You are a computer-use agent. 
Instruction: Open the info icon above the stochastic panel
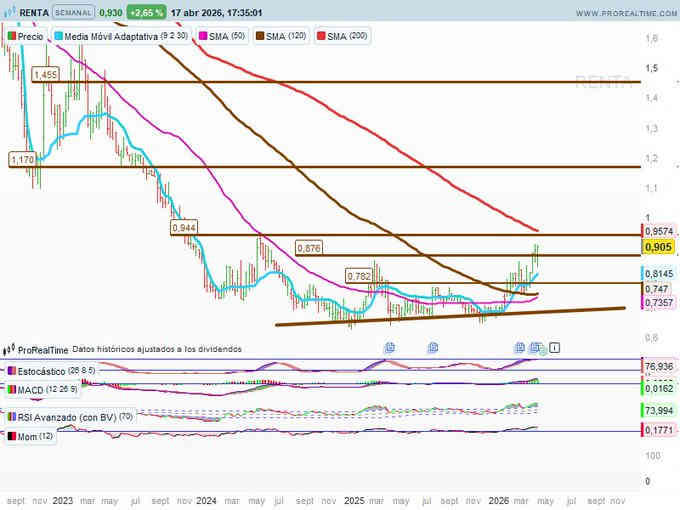point(554,348)
